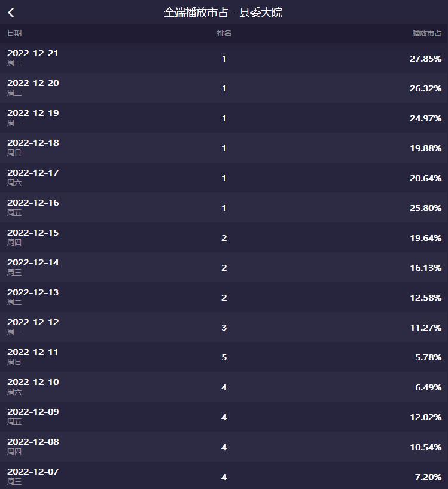Screen dimensions: 448x489
Task: Open the 2022-12-19 row
Action: [33, 113]
